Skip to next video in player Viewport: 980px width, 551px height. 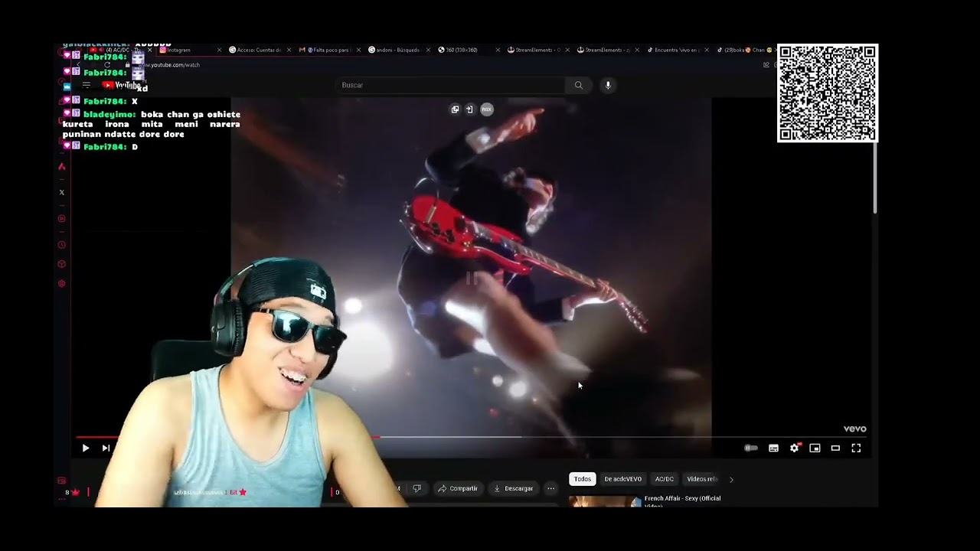point(106,448)
